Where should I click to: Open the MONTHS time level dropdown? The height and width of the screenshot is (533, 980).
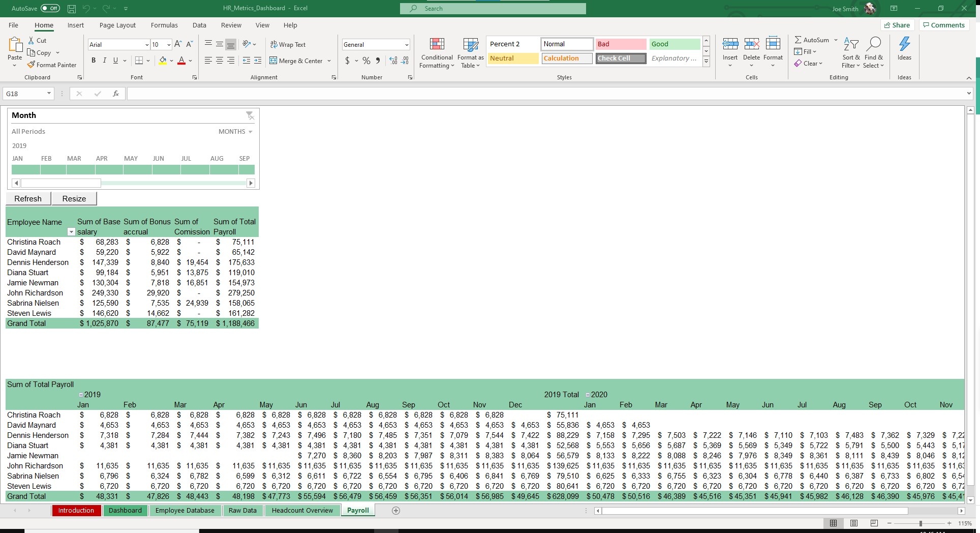[x=235, y=131]
